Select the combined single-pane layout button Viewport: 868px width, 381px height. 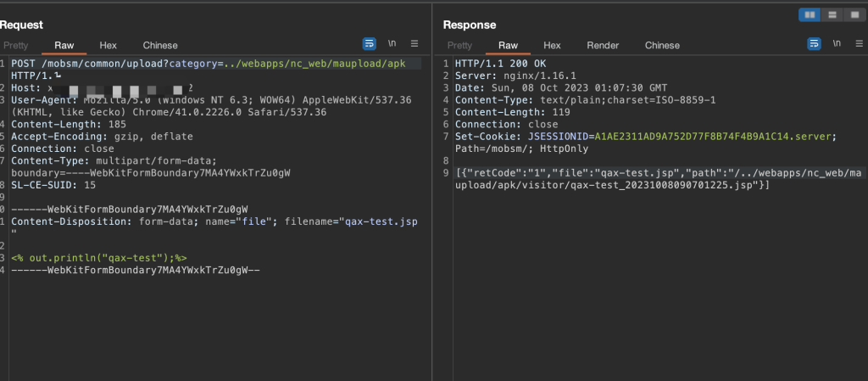pos(854,15)
